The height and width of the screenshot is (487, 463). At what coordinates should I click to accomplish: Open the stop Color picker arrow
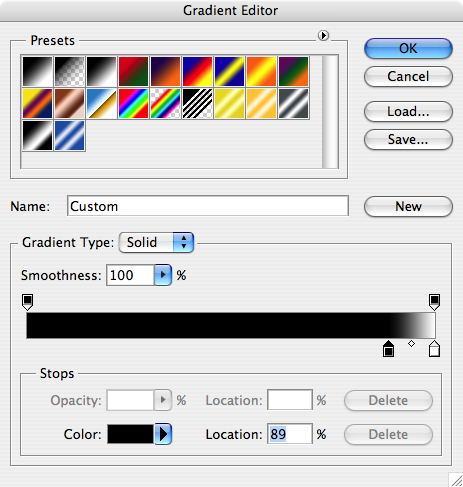[x=163, y=434]
